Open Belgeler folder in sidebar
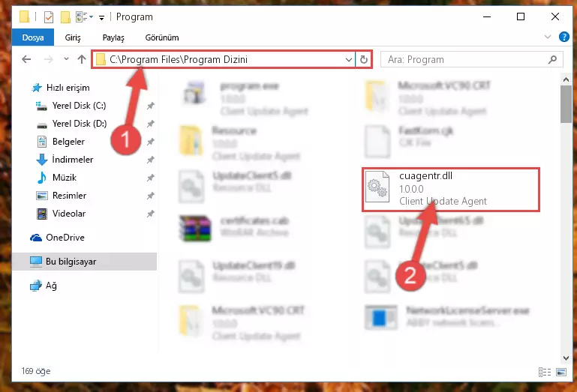Image resolution: width=577 pixels, height=392 pixels. 68,142
